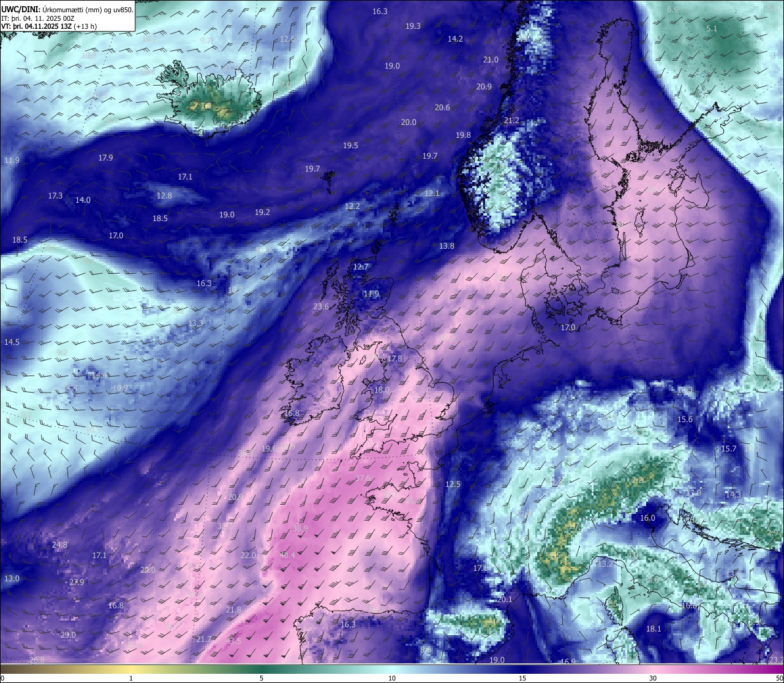This screenshot has width=784, height=683.
Task: Click the map value 5.1
Action: (712, 28)
